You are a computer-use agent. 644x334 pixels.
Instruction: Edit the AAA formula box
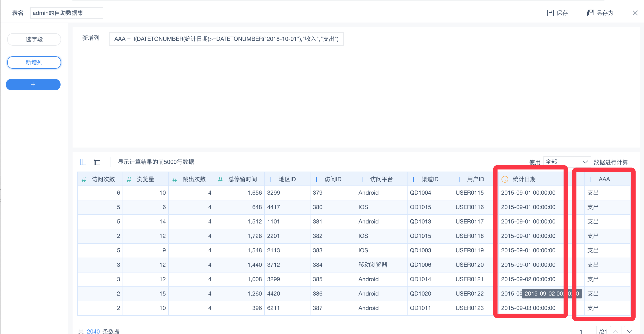pos(226,39)
